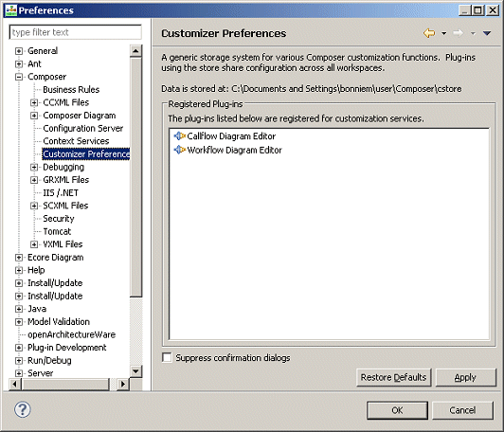Viewport: 504px width, 432px height.
Task: Open the preferences view menu triangle
Action: click(x=487, y=33)
